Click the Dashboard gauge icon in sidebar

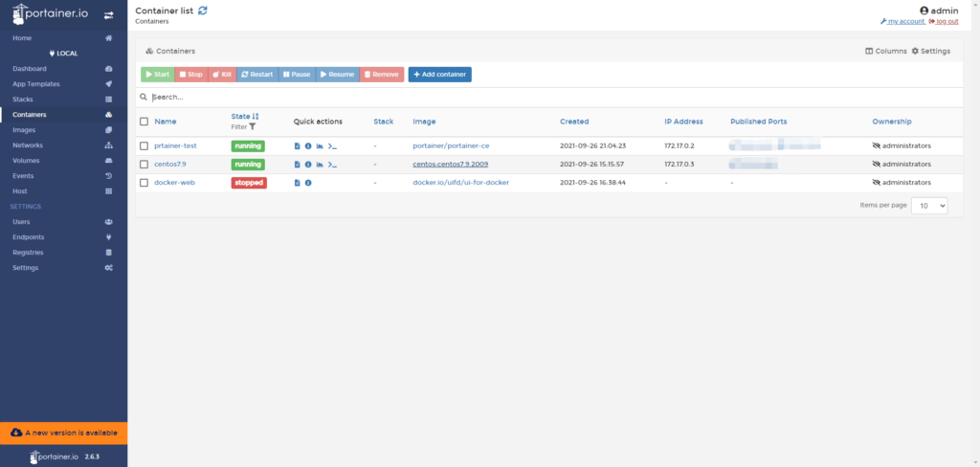109,69
